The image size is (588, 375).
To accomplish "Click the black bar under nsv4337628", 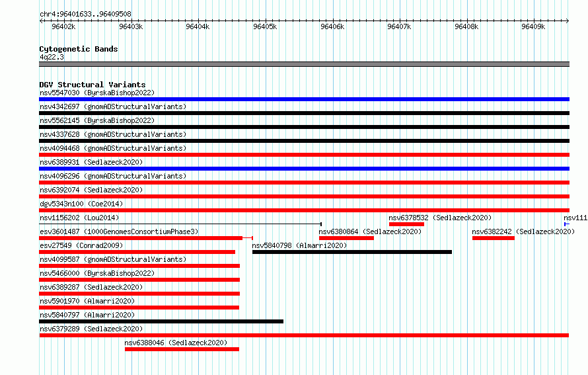I will [x=304, y=141].
